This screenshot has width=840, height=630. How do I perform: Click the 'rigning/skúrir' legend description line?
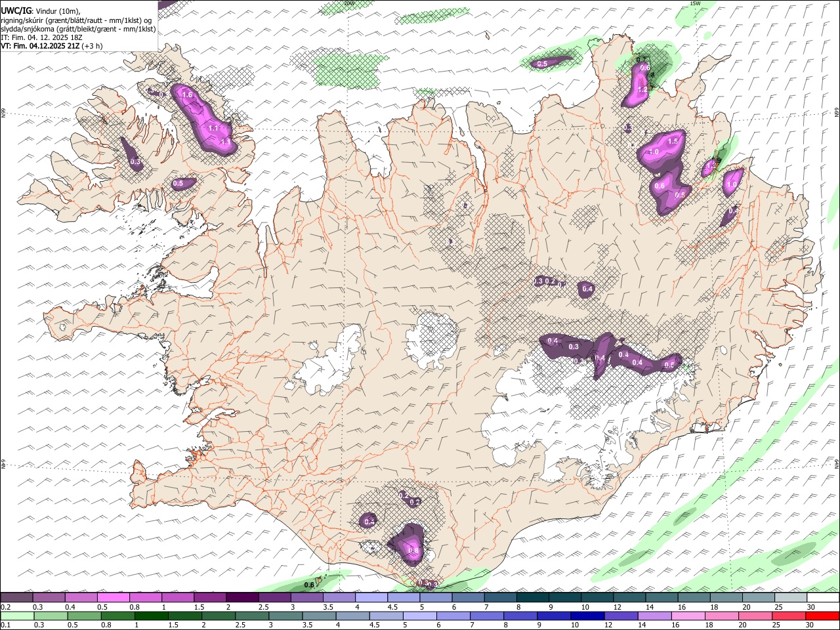tap(76, 20)
